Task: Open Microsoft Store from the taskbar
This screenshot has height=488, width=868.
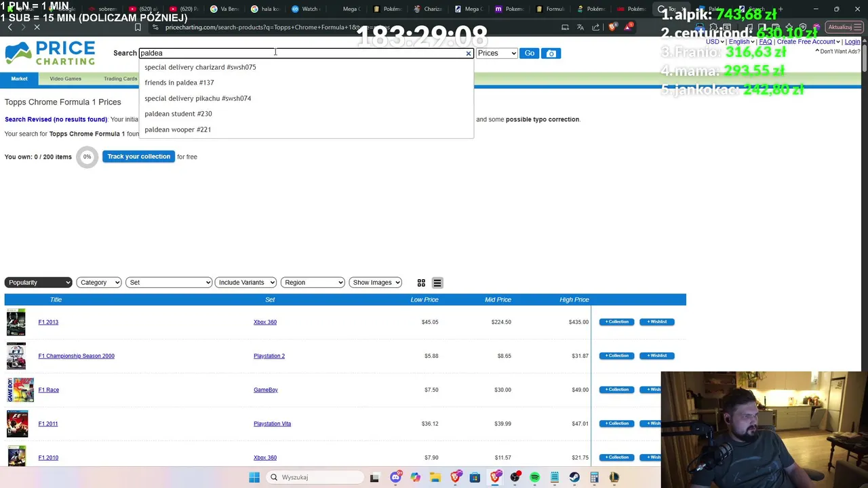Action: 475,477
